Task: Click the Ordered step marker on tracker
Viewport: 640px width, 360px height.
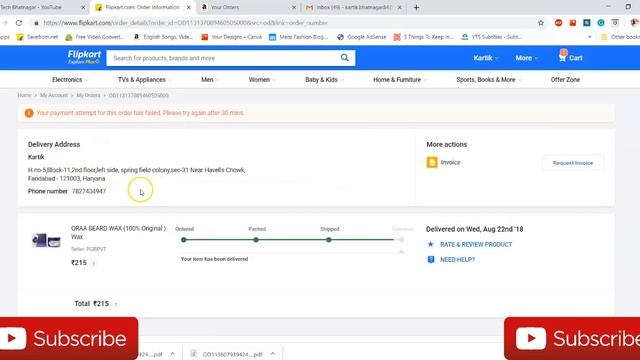Action: pos(184,240)
